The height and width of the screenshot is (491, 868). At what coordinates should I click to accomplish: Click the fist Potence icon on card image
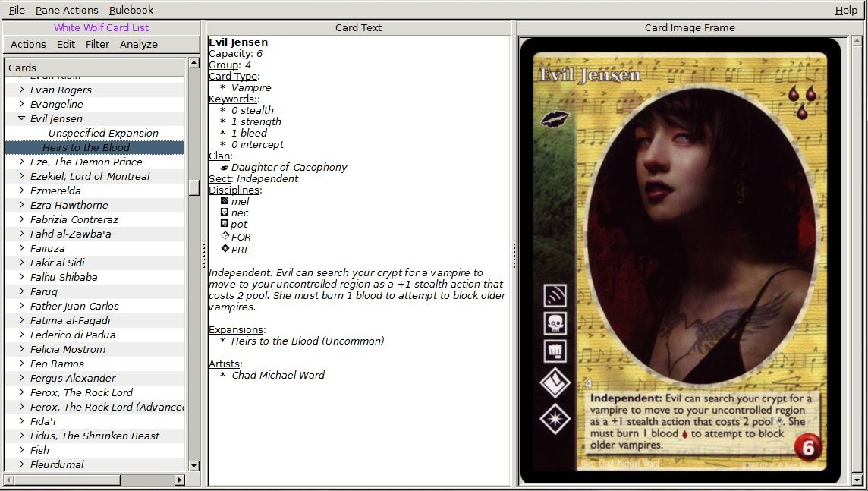coord(555,351)
